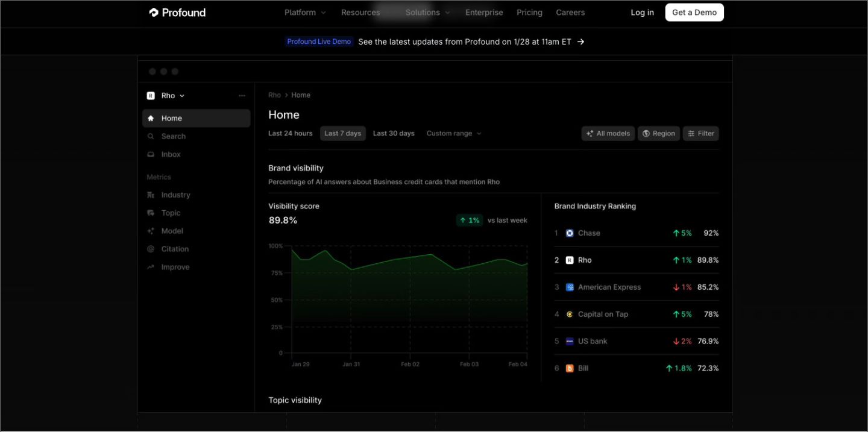The width and height of the screenshot is (868, 432).
Task: Open the All models filter
Action: click(608, 134)
